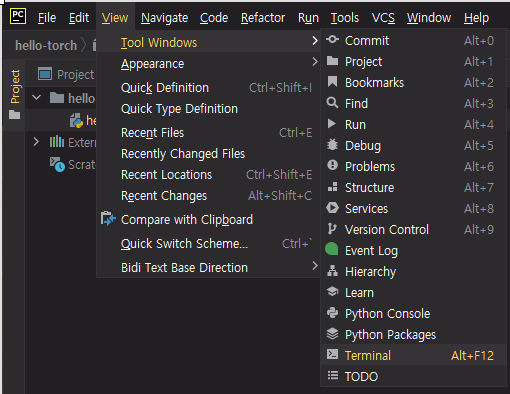This screenshot has width=510, height=394.
Task: Click the Scratches clock icon in tree
Action: 57,164
